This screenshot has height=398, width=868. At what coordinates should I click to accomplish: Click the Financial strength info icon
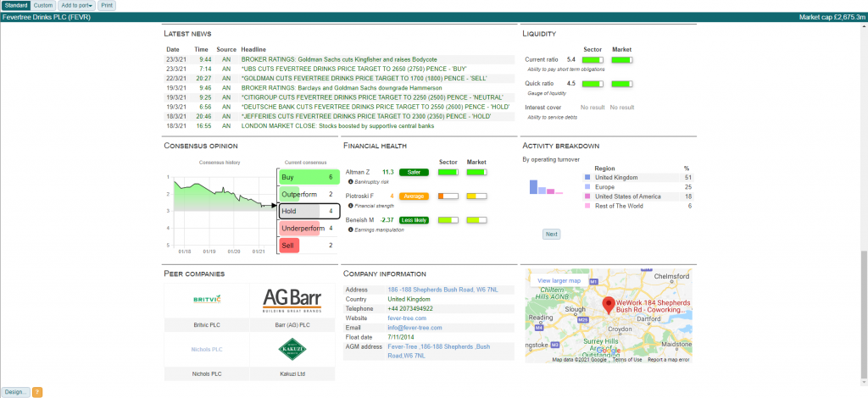(x=350, y=206)
